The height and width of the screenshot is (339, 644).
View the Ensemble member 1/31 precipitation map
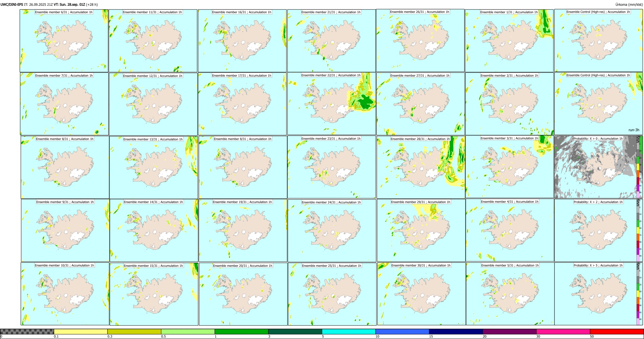(x=509, y=41)
